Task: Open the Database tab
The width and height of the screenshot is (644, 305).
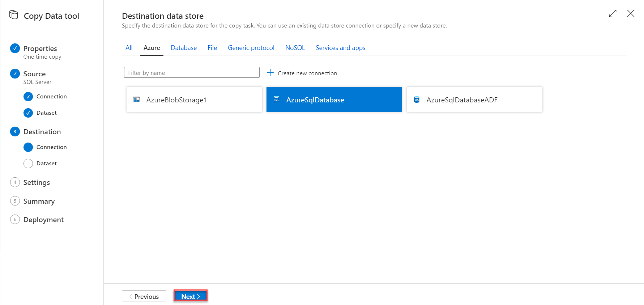Action: [184, 48]
